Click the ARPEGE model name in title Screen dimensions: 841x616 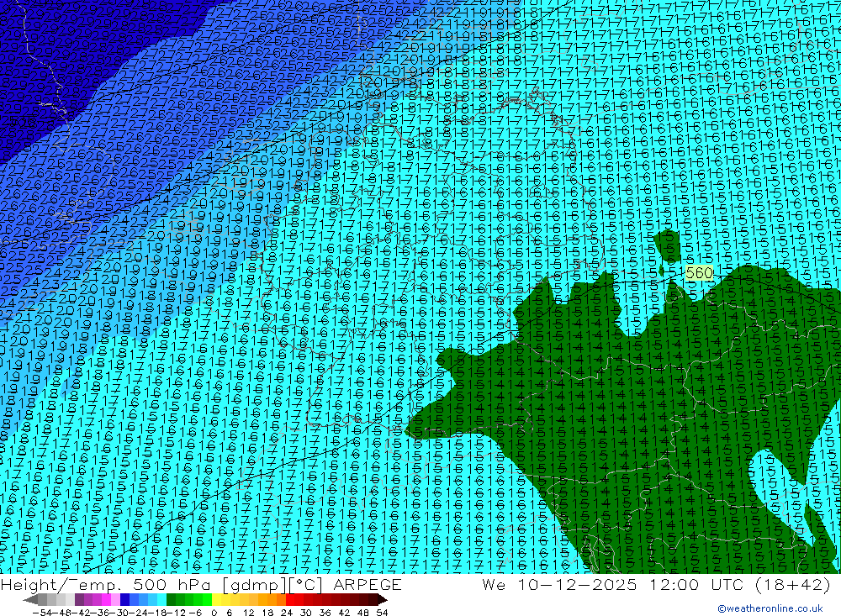point(368,585)
